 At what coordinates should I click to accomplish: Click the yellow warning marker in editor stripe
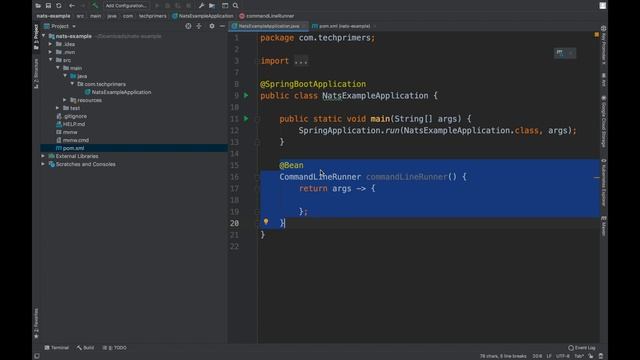pos(597,35)
